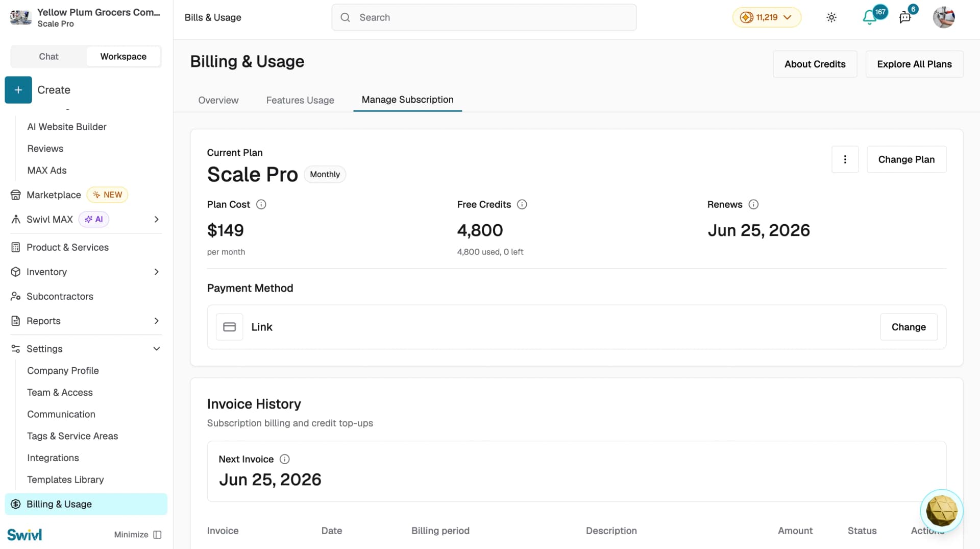The width and height of the screenshot is (980, 549).
Task: Click the Free Credits info icon
Action: 522,204
